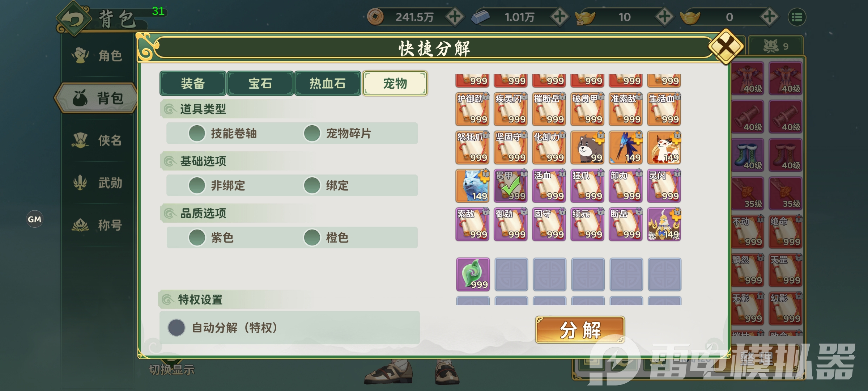Screen dimensions: 868x391
Task: Select the white fox pet fragment
Action: coord(664,148)
